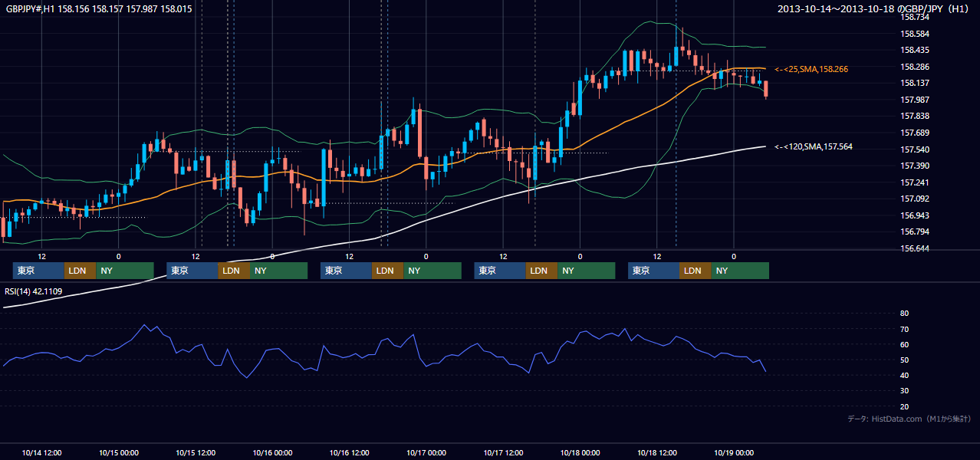Click the 10/18 00:00 time axis label
Image resolution: width=980 pixels, height=460 pixels.
580,452
